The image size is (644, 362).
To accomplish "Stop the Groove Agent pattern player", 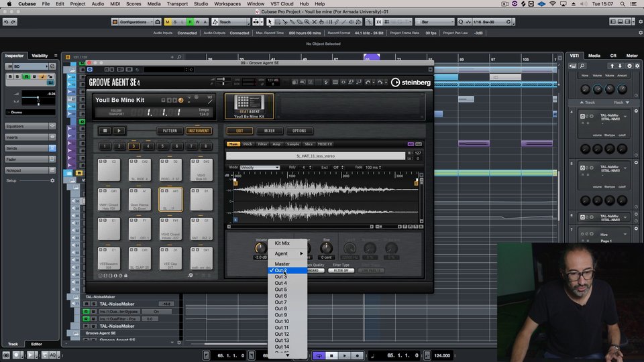I will [x=105, y=131].
